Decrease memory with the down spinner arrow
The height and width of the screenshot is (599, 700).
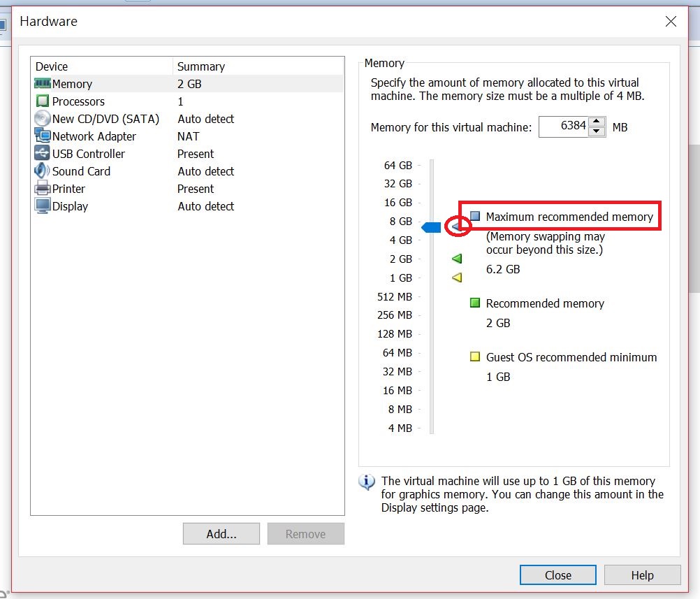pos(597,131)
